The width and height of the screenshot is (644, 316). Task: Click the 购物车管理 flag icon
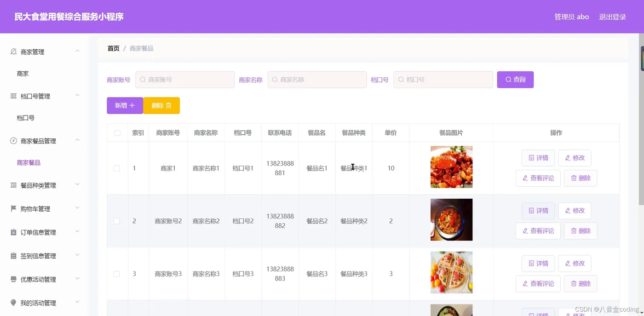click(13, 209)
